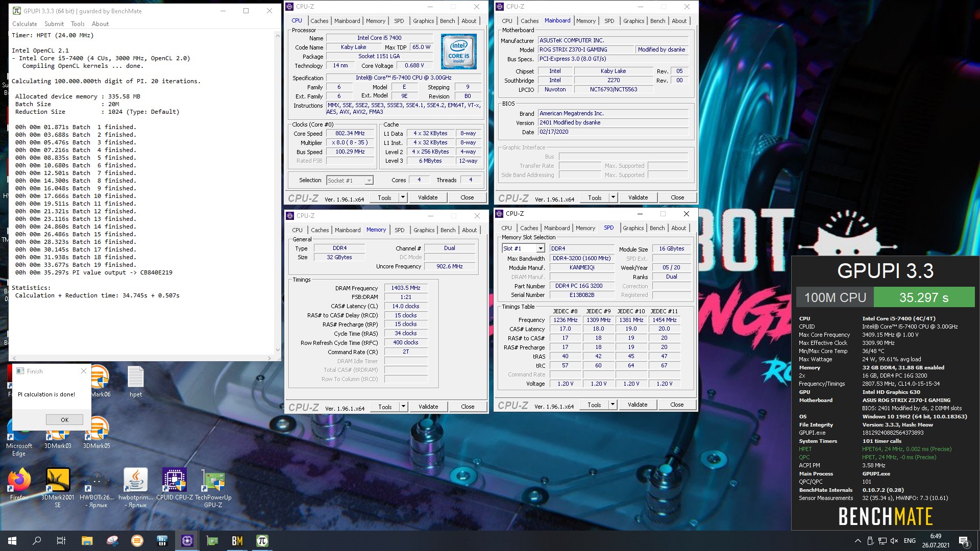Image resolution: width=980 pixels, height=551 pixels.
Task: Open About menu in GPUPI
Action: [100, 24]
